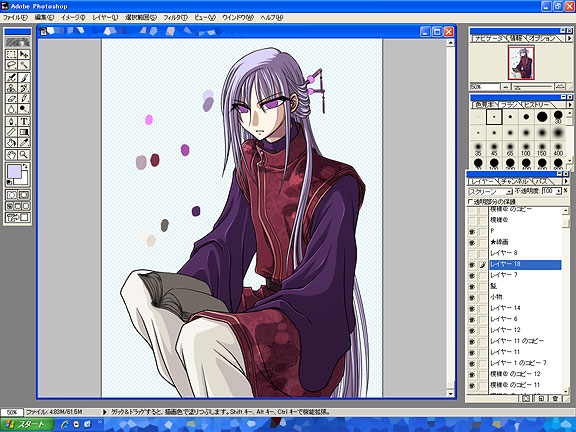This screenshot has width=576, height=432.
Task: Select the Pen tool
Action: (11, 122)
